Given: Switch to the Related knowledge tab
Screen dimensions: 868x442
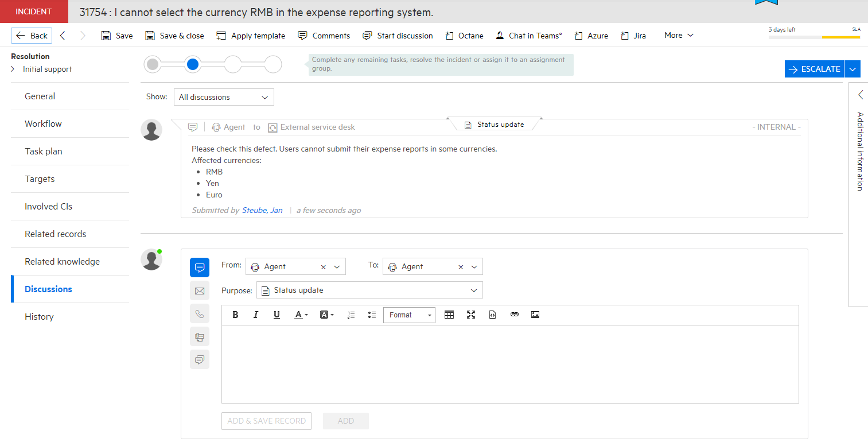Looking at the screenshot, I should pyautogui.click(x=62, y=261).
